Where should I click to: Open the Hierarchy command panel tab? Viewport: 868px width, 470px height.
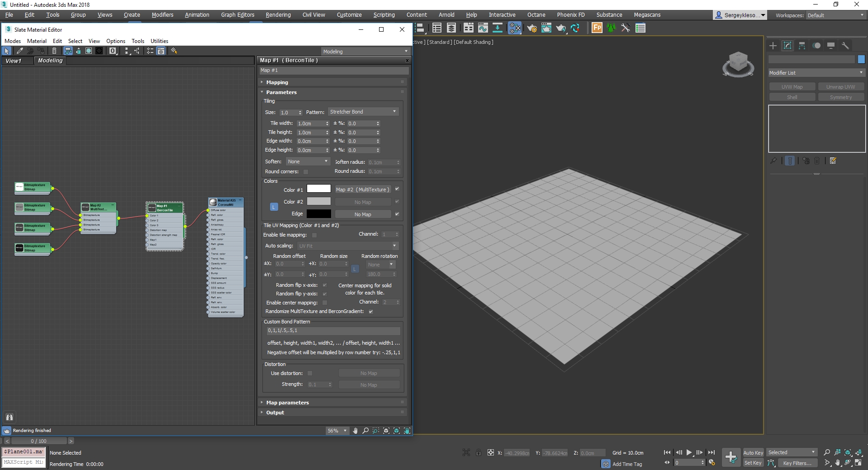coord(802,46)
